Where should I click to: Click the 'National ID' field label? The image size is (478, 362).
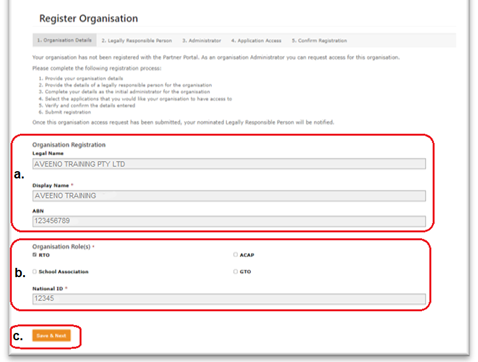coord(48,289)
